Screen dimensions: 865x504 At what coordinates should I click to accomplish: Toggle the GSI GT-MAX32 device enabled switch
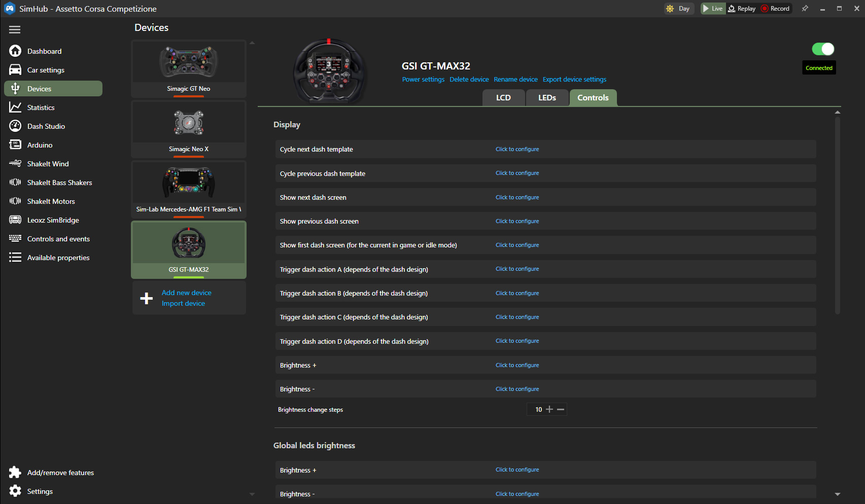(x=822, y=49)
